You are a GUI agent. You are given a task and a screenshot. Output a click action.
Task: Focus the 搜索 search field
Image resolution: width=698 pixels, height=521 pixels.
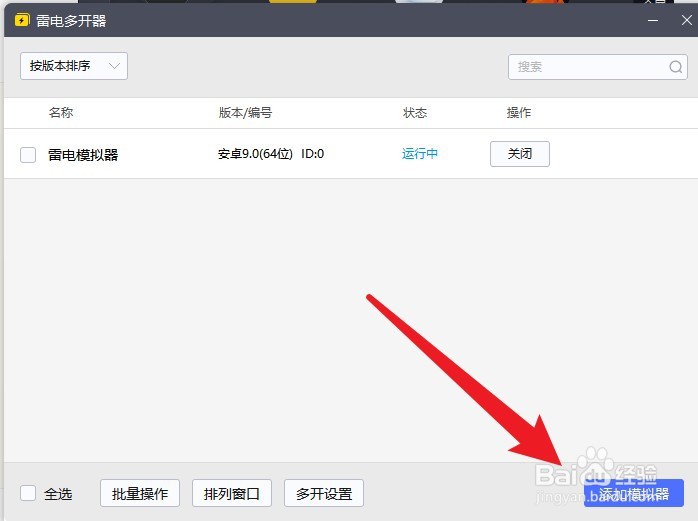tap(598, 67)
